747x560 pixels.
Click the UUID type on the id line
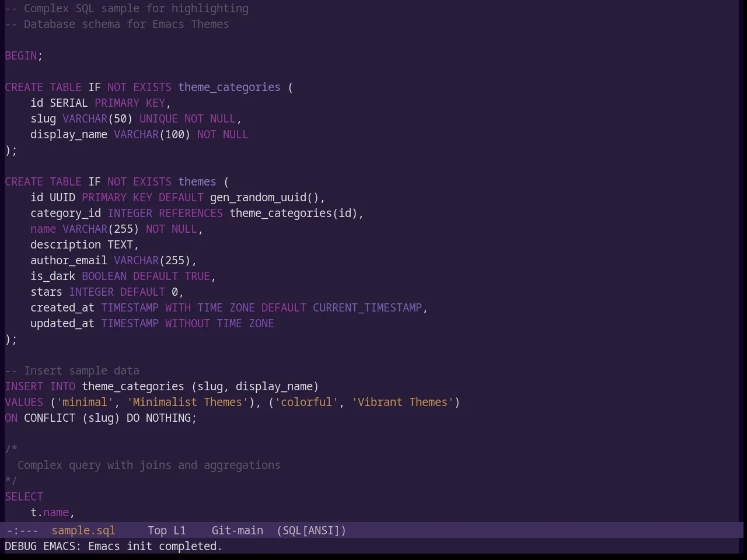point(62,197)
